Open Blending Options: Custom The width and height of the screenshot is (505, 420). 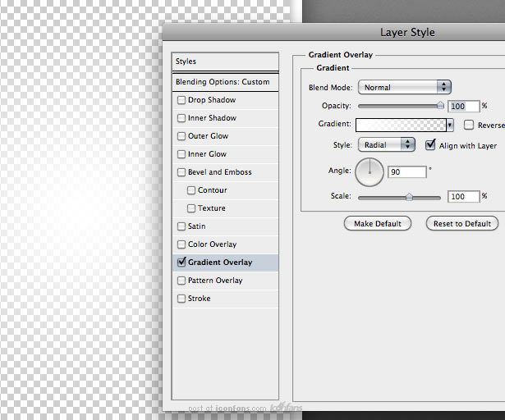pyautogui.click(x=225, y=82)
